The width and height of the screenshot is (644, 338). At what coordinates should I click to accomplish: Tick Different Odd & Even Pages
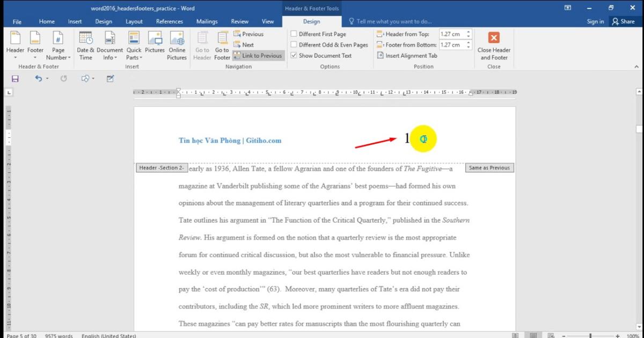[x=294, y=45]
